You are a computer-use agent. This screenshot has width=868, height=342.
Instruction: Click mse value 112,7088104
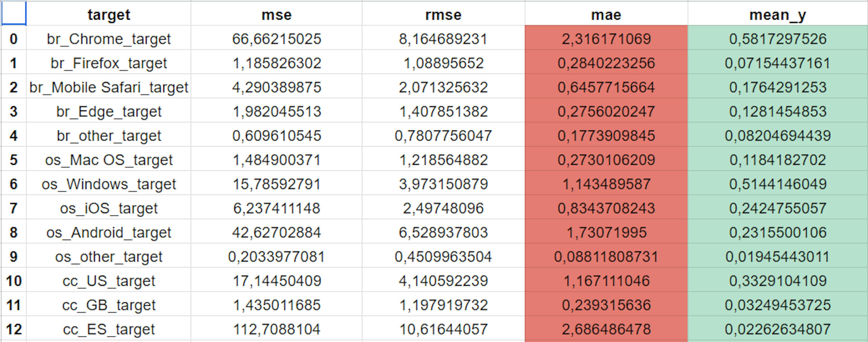point(276,329)
